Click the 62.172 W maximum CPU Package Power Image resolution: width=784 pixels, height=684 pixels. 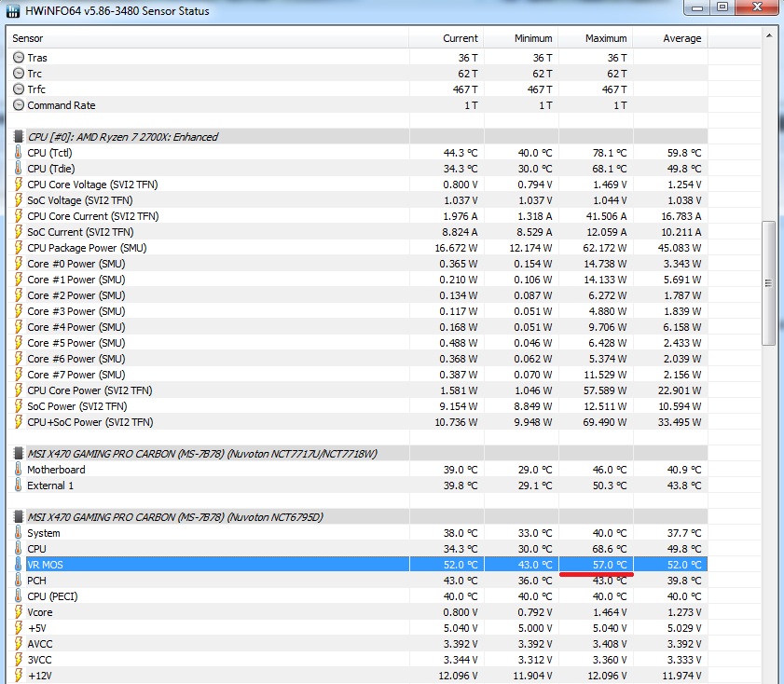click(605, 248)
